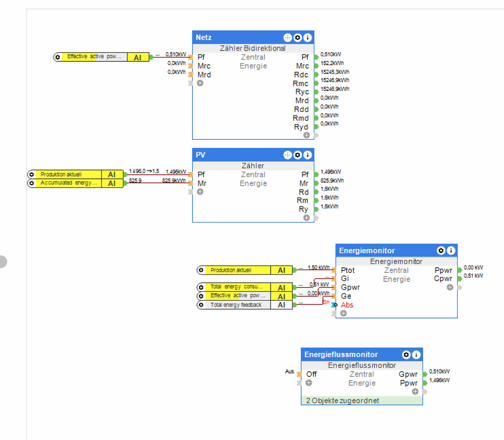
Task: Click the 15245,3kWh Rdc output value on Netz
Action: [335, 72]
